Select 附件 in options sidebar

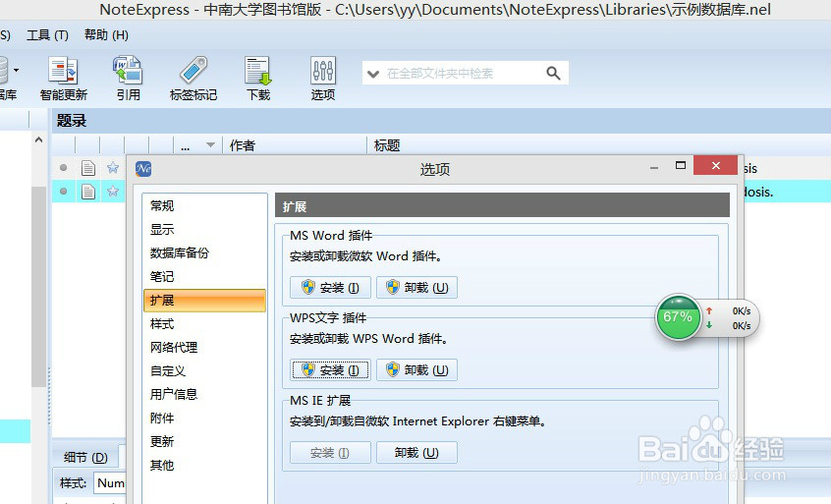[204, 419]
